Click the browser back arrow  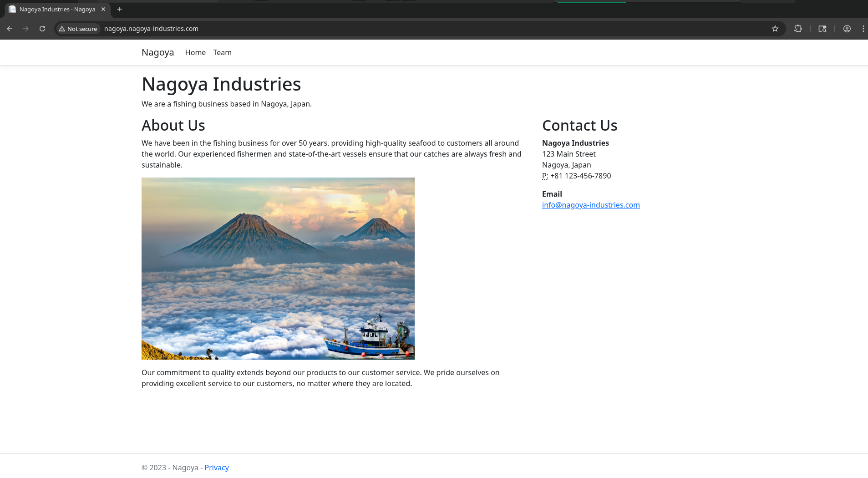[10, 29]
